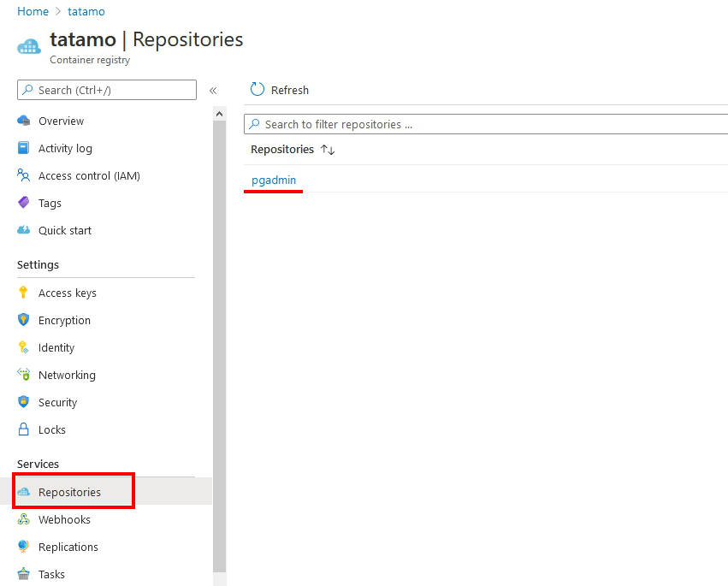Click the Encryption shield icon
728x586 pixels.
(24, 320)
